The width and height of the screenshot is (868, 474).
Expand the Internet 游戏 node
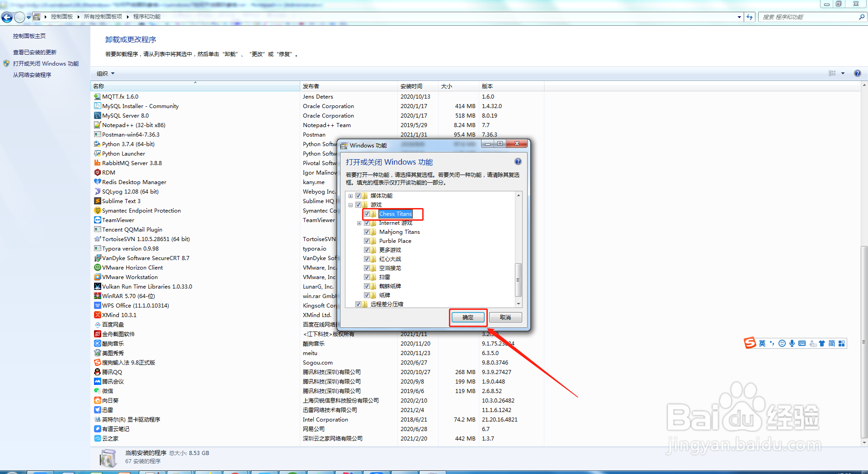pos(359,223)
